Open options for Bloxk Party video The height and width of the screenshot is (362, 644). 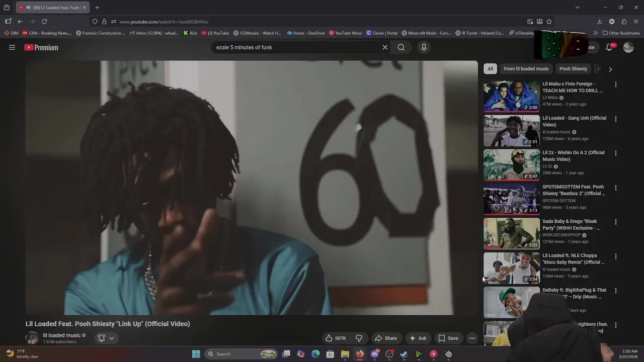(x=615, y=222)
